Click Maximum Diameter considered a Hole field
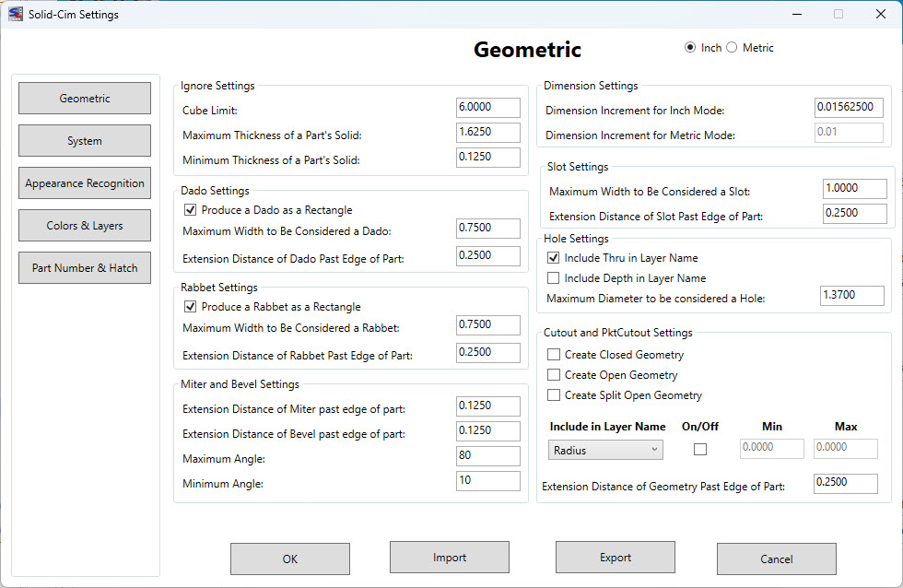Viewport: 903px width, 588px height. point(851,296)
